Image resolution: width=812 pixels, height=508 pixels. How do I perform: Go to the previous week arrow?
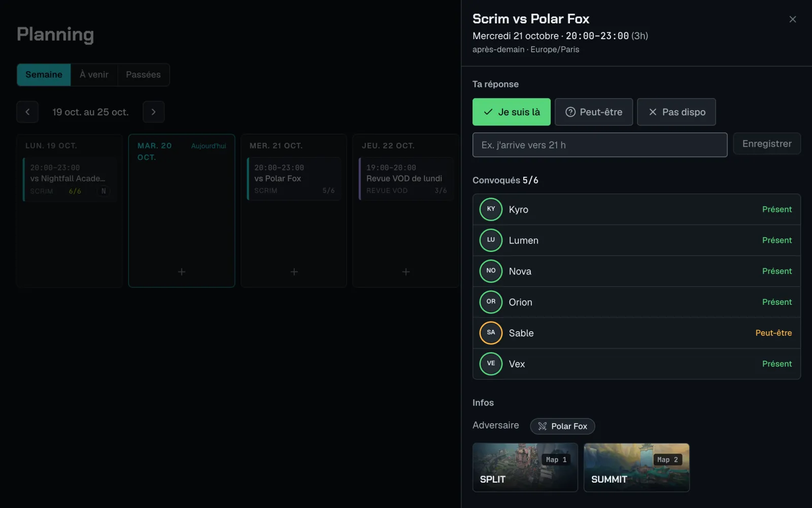[x=27, y=112]
